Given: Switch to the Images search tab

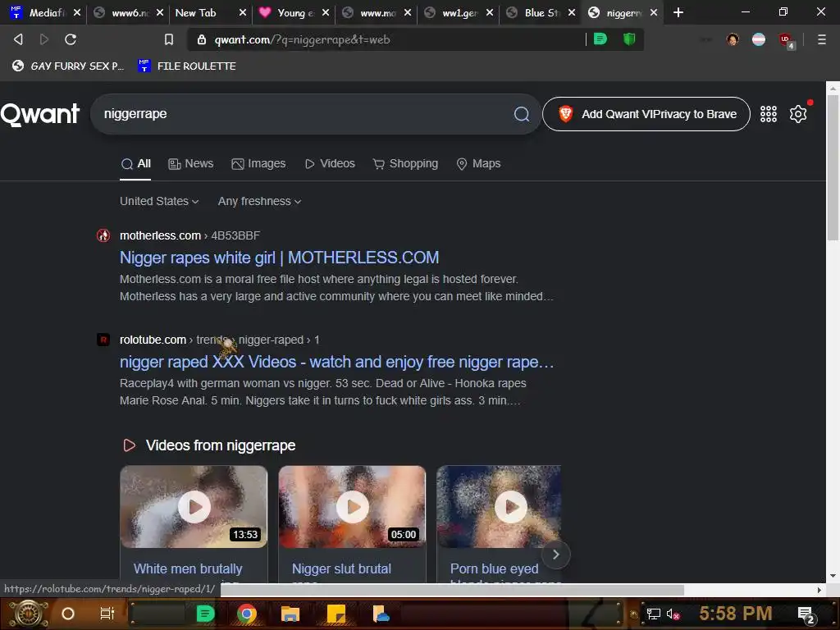Looking at the screenshot, I should click(x=258, y=164).
